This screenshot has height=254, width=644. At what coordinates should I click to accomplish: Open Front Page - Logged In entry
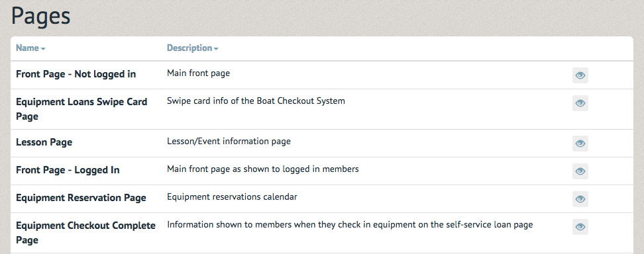click(68, 170)
